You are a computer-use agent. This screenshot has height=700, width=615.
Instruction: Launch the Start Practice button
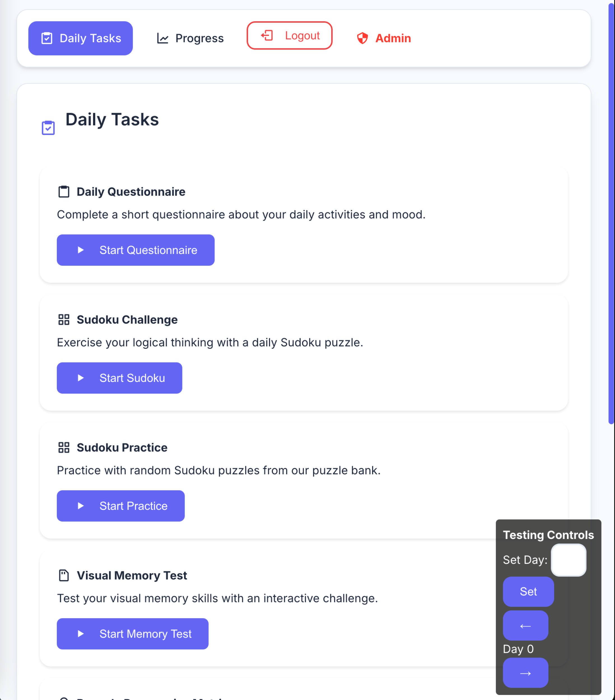(x=120, y=506)
